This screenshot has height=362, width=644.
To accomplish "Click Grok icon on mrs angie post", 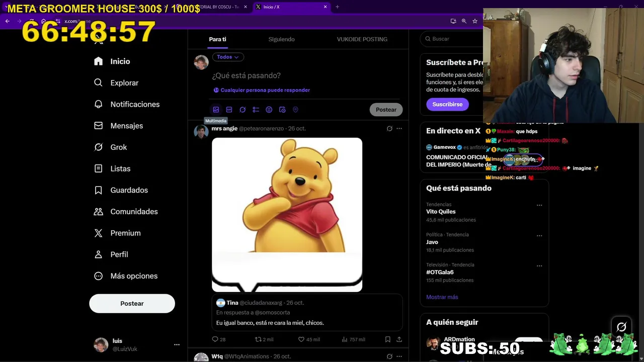I will pyautogui.click(x=389, y=129).
